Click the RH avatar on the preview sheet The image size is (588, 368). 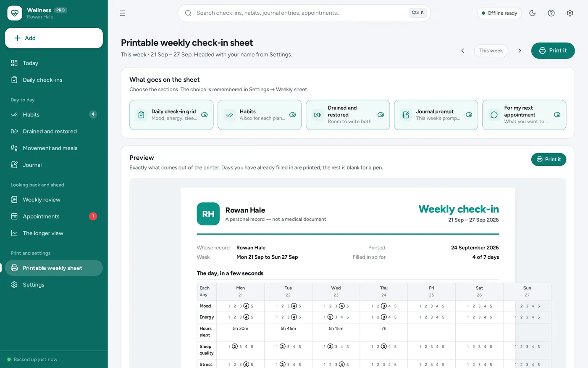pos(208,214)
